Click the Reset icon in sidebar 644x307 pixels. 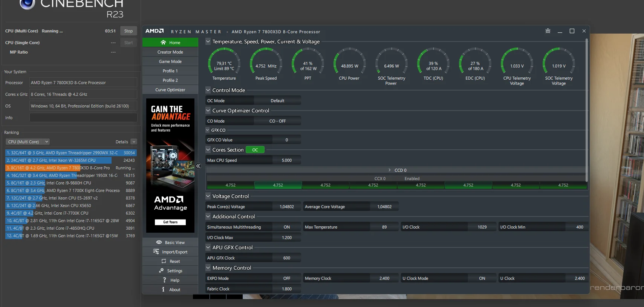coord(164,261)
